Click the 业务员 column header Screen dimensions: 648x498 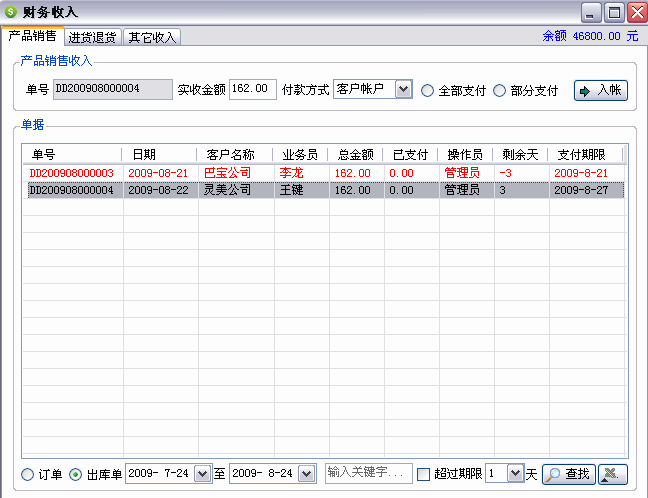coord(300,155)
